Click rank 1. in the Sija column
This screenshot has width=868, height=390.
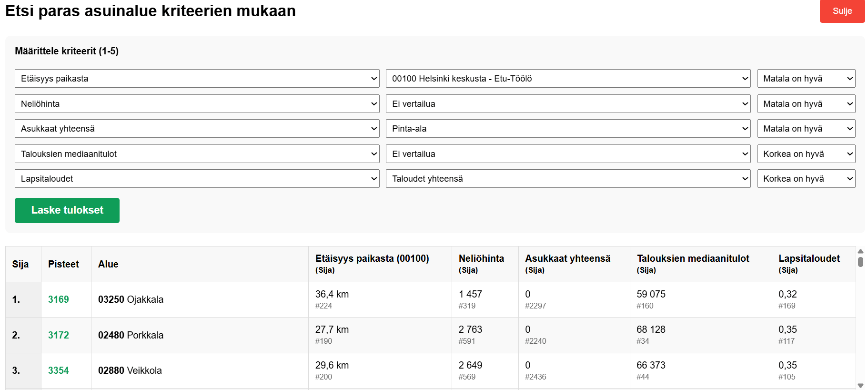point(16,299)
